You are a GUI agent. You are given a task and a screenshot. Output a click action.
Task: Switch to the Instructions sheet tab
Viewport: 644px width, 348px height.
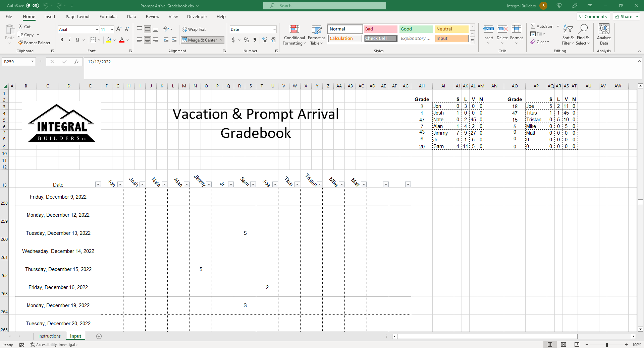[x=50, y=336]
